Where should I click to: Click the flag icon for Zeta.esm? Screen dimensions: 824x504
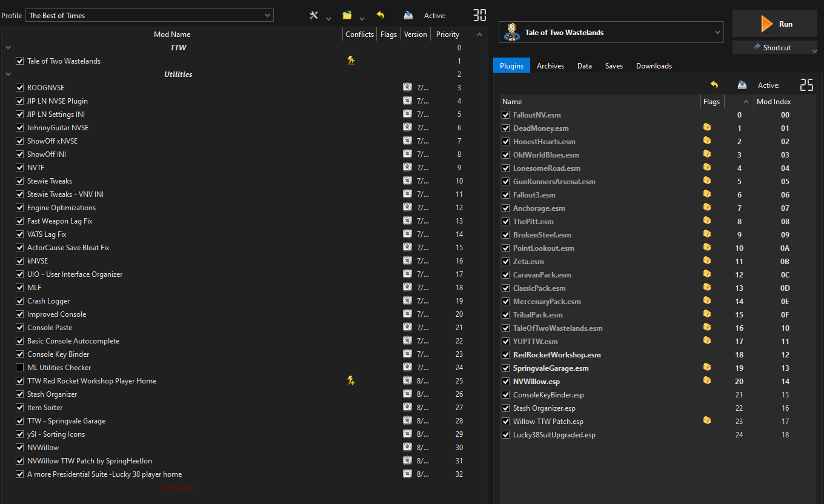pyautogui.click(x=706, y=260)
